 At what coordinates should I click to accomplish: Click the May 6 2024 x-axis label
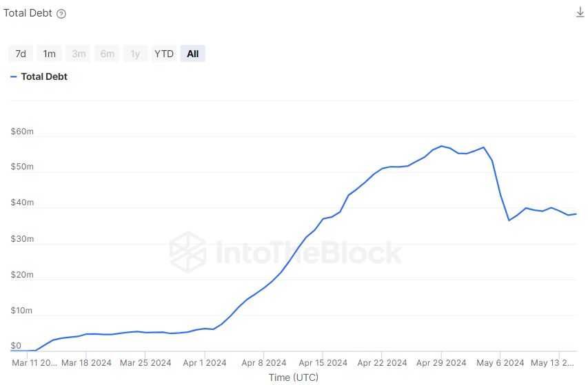click(x=501, y=362)
